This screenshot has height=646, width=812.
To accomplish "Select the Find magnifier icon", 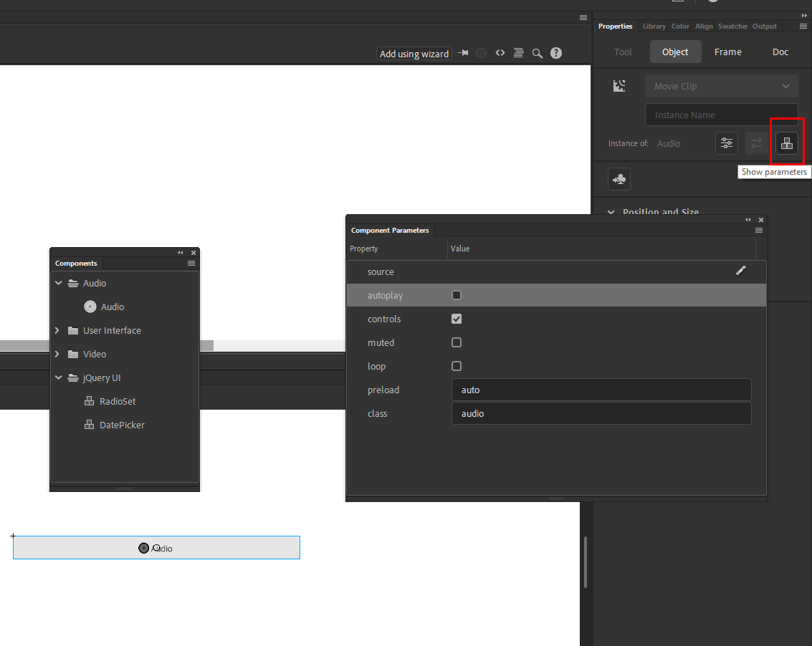I will pos(538,52).
